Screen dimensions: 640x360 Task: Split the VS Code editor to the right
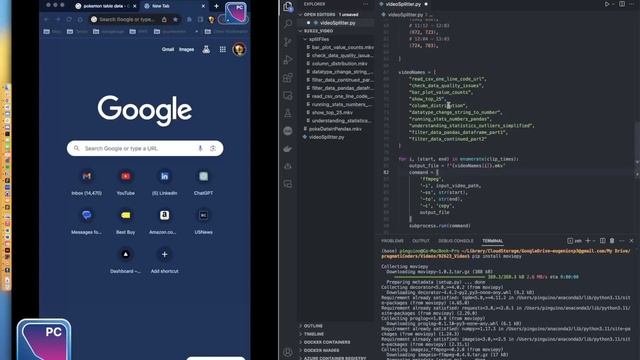pyautogui.click(x=622, y=4)
